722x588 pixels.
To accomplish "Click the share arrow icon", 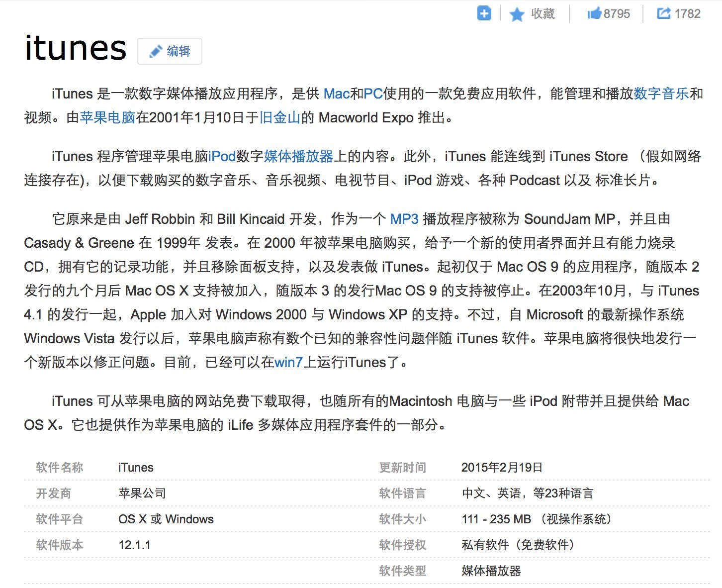I will tap(664, 13).
